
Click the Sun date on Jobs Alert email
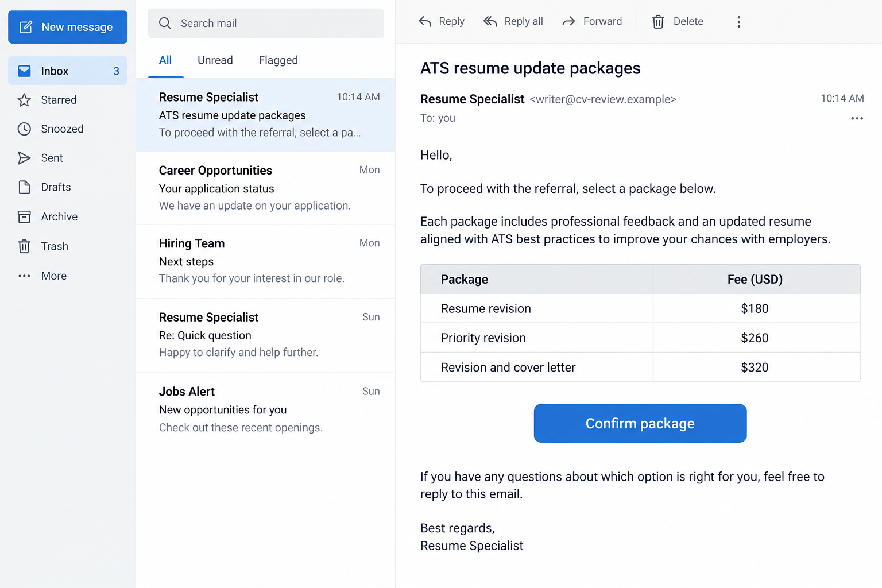tap(371, 391)
